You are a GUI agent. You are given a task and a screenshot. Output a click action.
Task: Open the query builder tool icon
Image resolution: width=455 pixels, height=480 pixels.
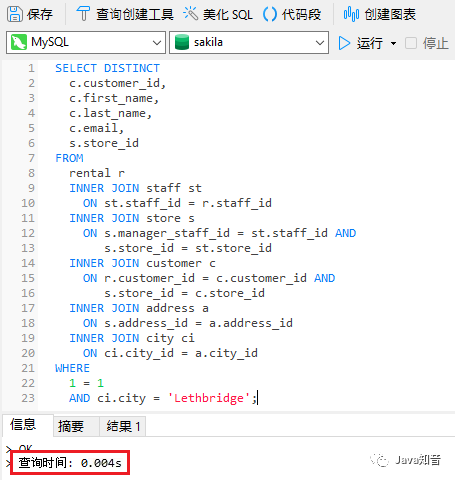[83, 14]
